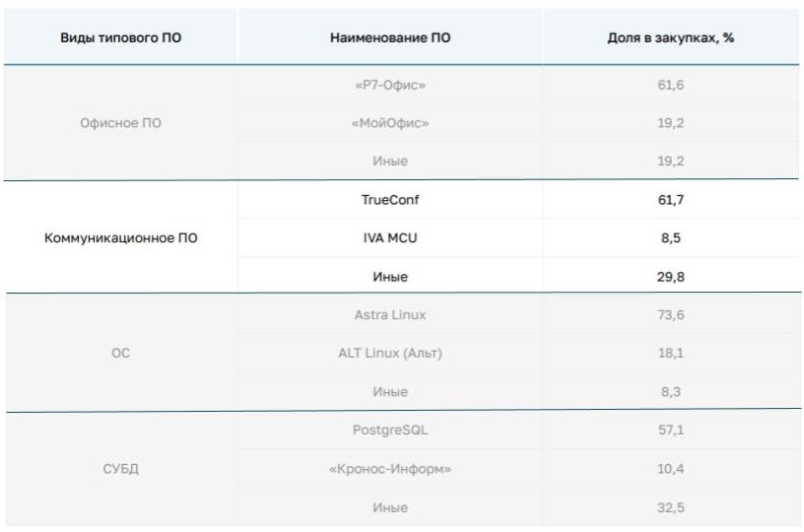Click the «Наименование ПО» column header
The height and width of the screenshot is (532, 804).
(389, 36)
